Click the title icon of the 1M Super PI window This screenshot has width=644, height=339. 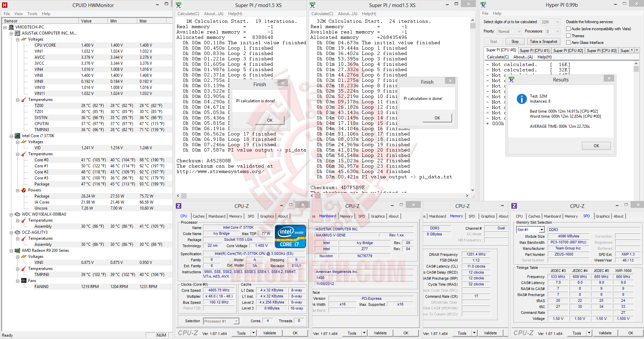179,5
